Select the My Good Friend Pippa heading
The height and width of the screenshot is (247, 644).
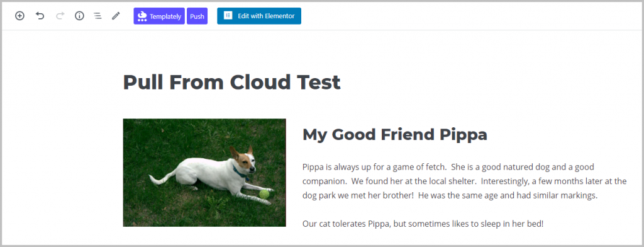(395, 134)
